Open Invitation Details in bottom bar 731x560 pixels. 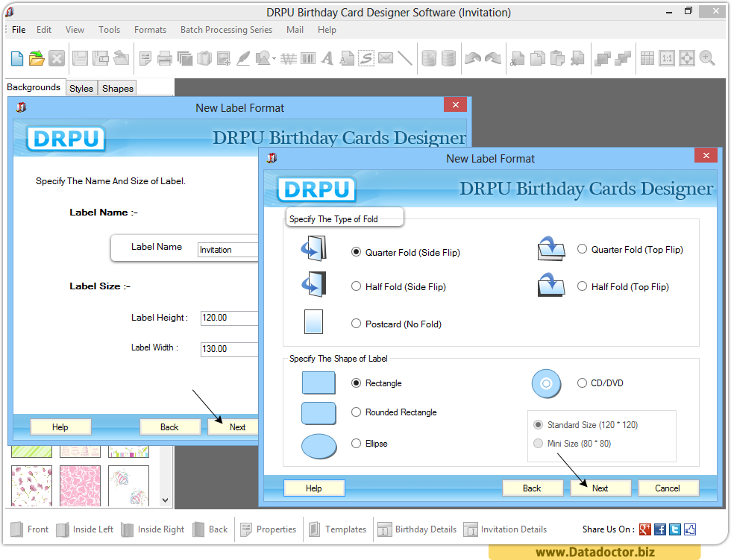(505, 529)
